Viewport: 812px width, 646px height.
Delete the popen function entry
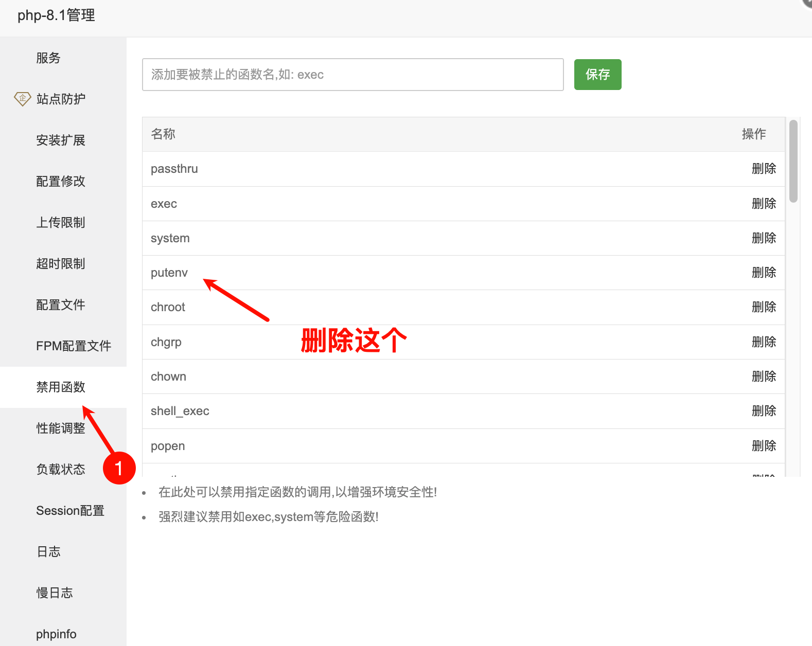point(764,446)
